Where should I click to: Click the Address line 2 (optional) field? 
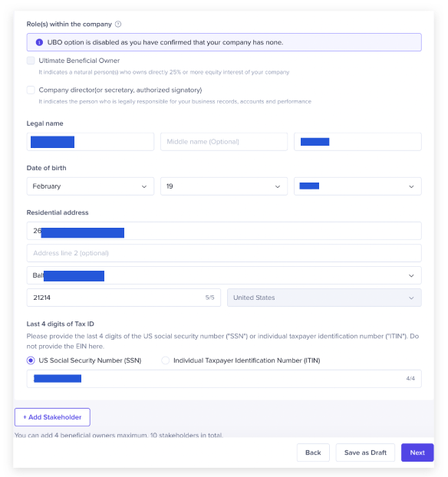tap(224, 253)
